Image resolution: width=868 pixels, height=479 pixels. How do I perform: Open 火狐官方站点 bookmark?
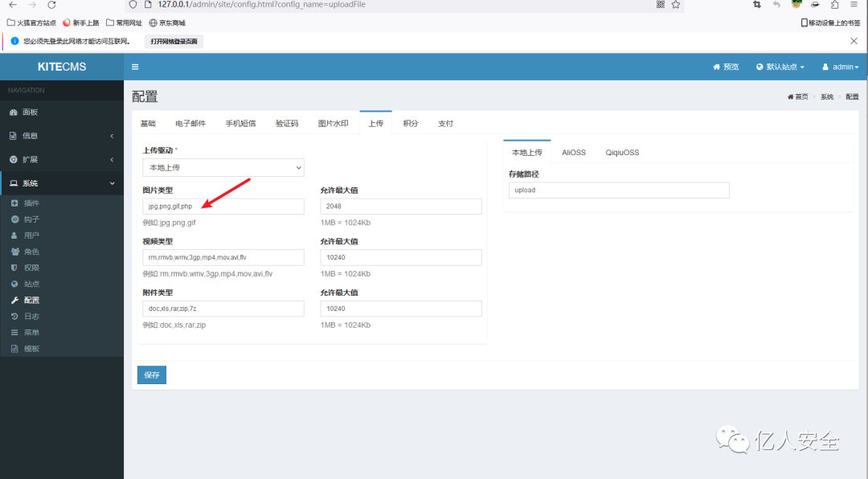point(31,23)
